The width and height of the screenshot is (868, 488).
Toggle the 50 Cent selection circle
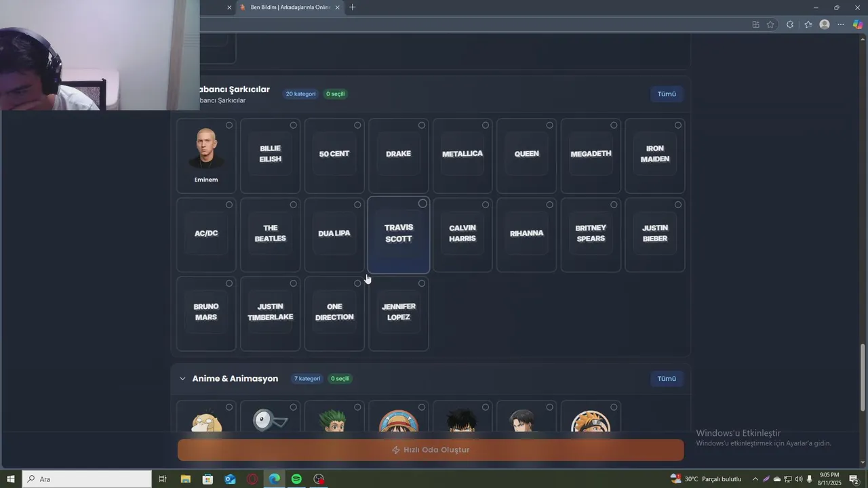[357, 125]
